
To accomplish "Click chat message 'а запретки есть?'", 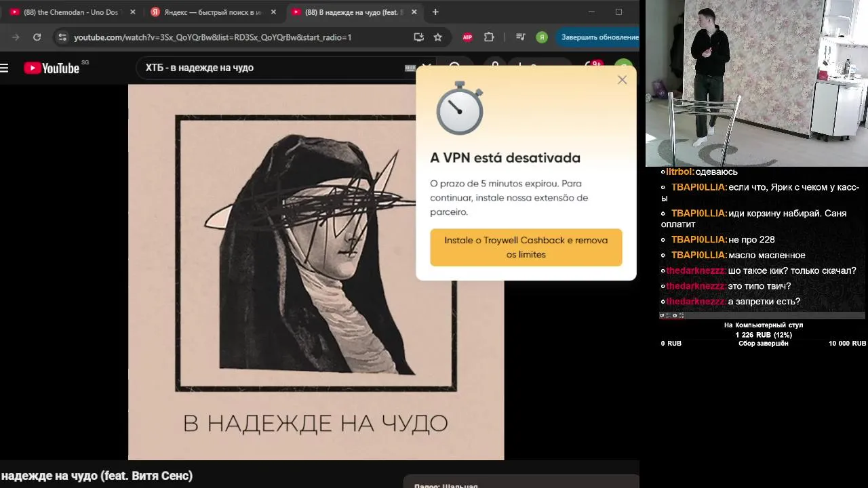I will coord(764,302).
